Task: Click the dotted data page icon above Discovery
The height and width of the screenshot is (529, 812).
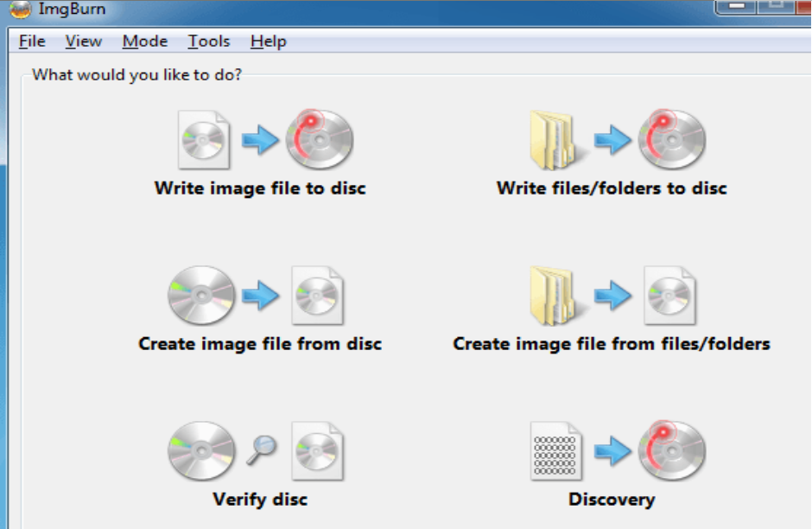Action: (556, 450)
